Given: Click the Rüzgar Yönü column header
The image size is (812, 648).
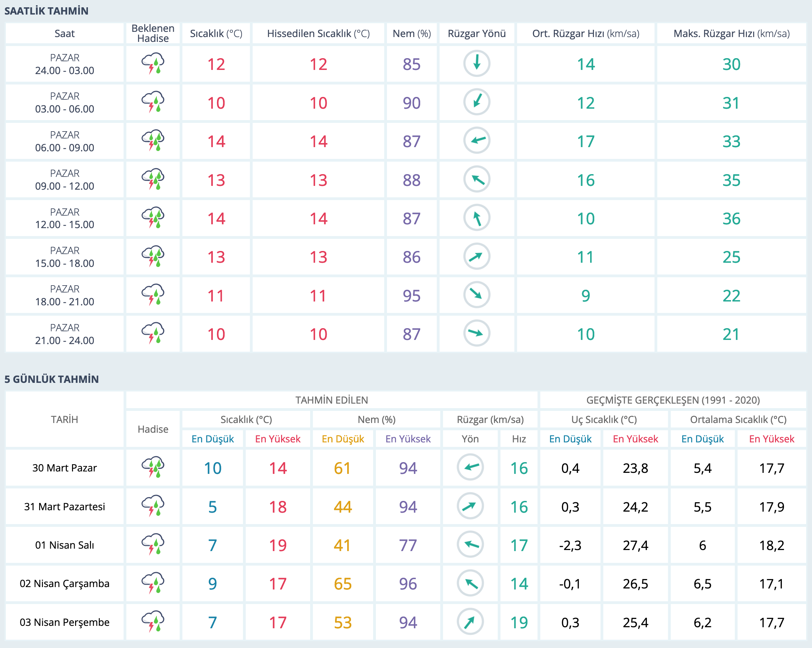Looking at the screenshot, I should pyautogui.click(x=476, y=34).
